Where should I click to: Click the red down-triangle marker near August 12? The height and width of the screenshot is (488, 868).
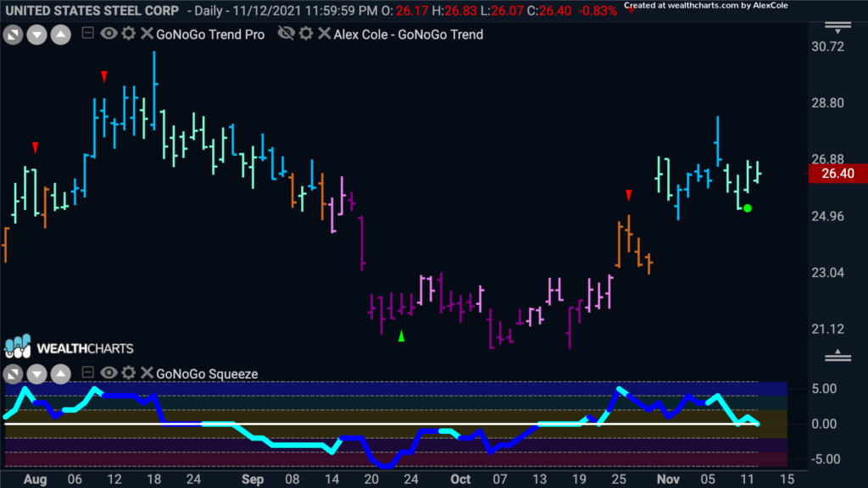(x=104, y=76)
